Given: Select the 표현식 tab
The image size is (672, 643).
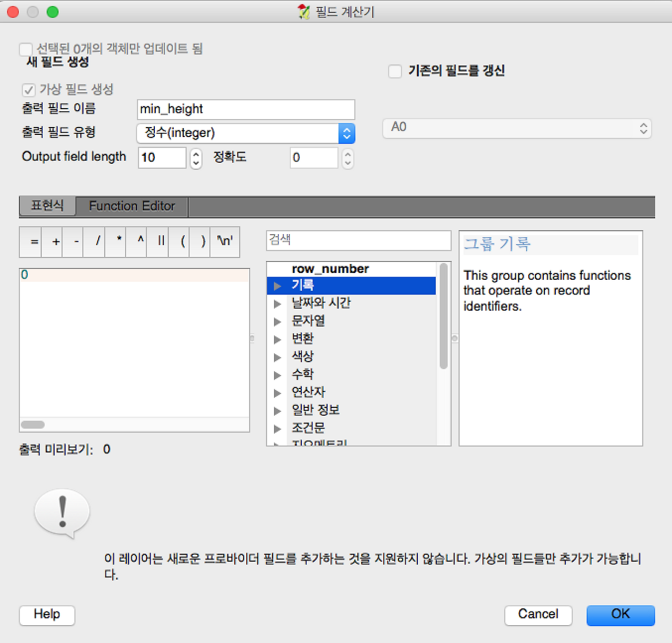Looking at the screenshot, I should [x=47, y=206].
